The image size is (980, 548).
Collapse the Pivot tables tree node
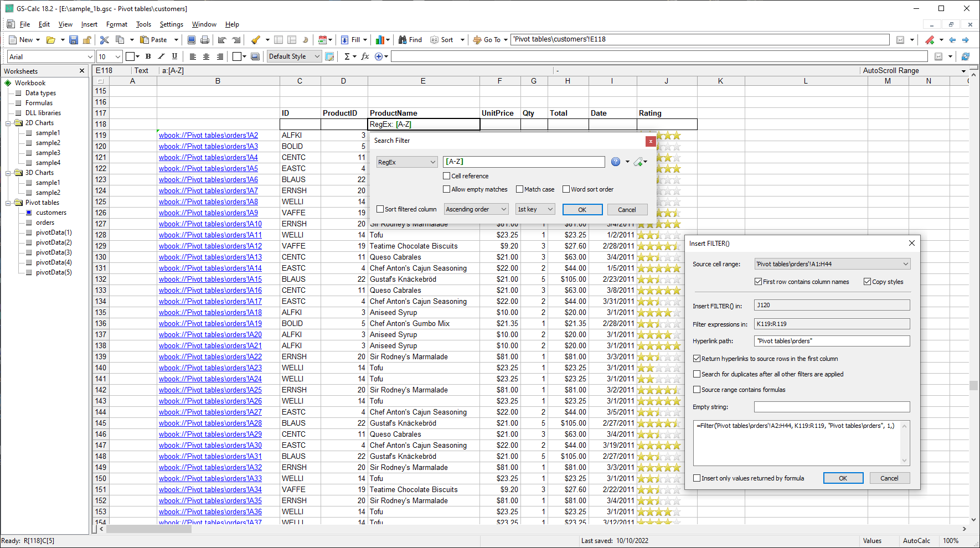[x=8, y=203]
